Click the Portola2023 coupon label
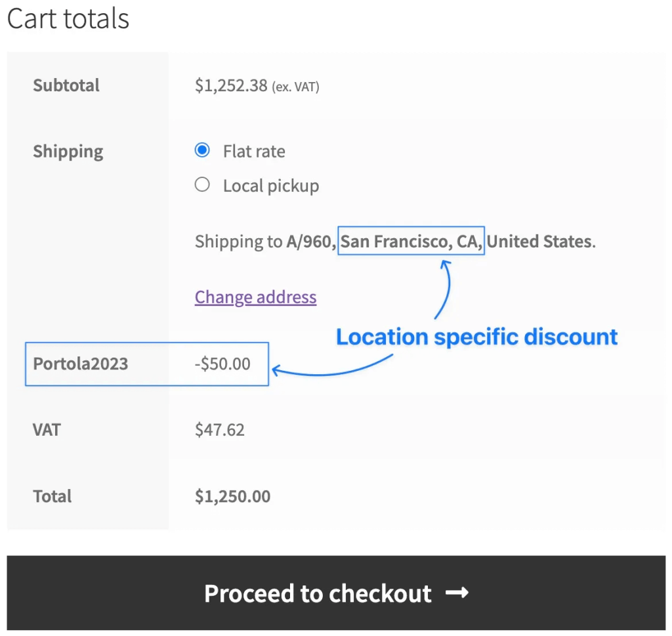The width and height of the screenshot is (672, 636). [81, 364]
